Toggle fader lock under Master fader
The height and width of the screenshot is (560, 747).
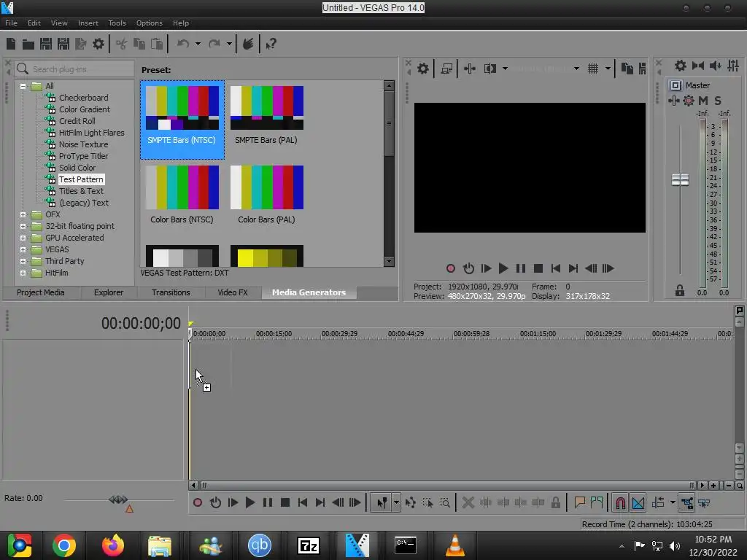[680, 290]
